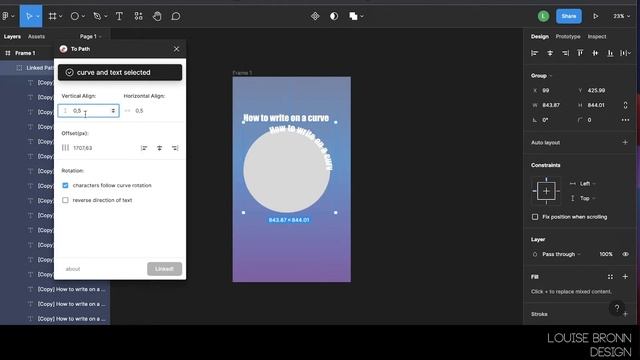Select the Pen tool

pyautogui.click(x=97, y=16)
